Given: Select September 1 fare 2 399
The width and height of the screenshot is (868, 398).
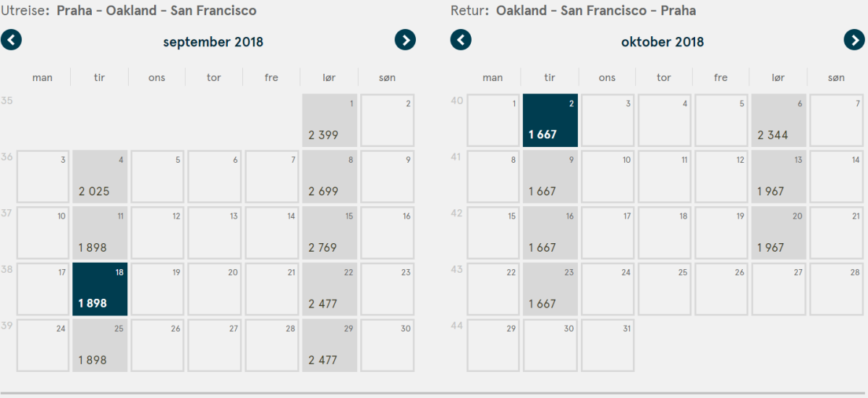Looking at the screenshot, I should click(329, 120).
